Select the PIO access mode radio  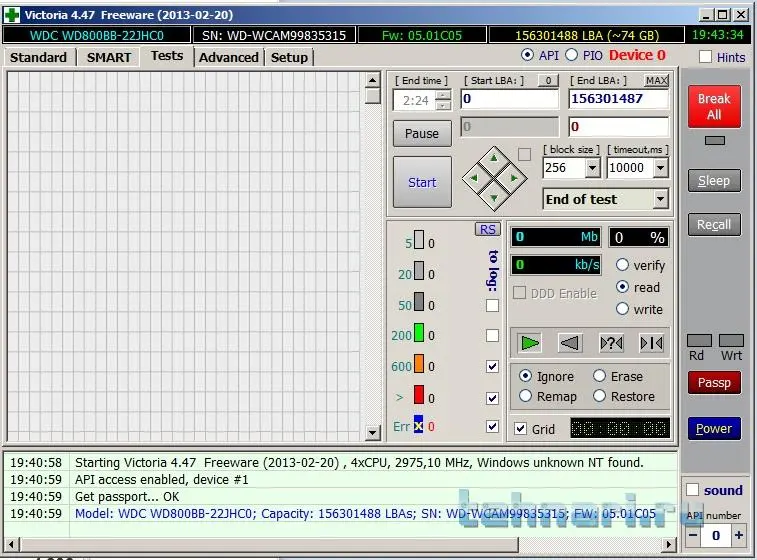tap(571, 55)
